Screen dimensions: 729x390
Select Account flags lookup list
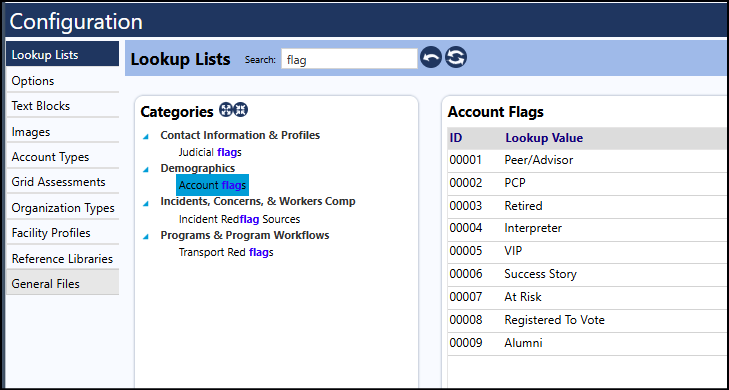coord(212,185)
